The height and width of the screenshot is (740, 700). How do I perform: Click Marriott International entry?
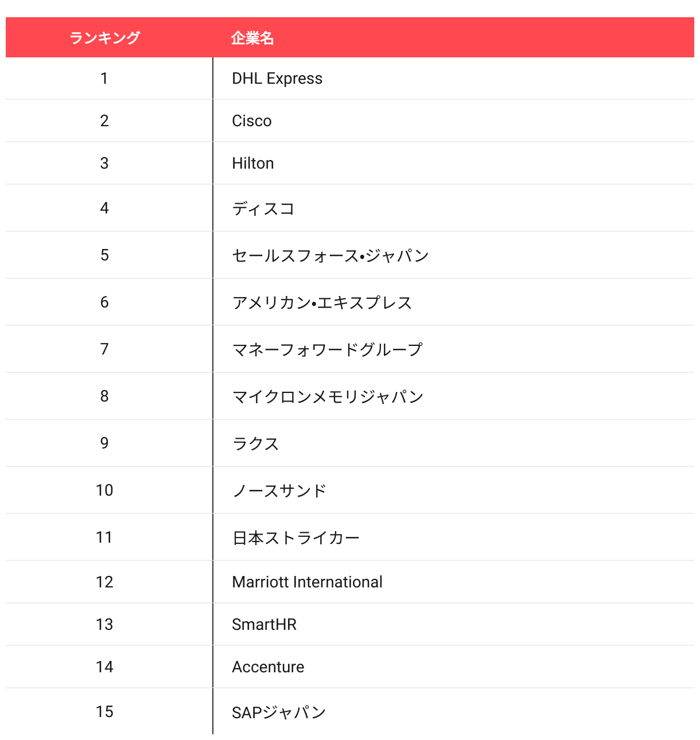pos(307,582)
